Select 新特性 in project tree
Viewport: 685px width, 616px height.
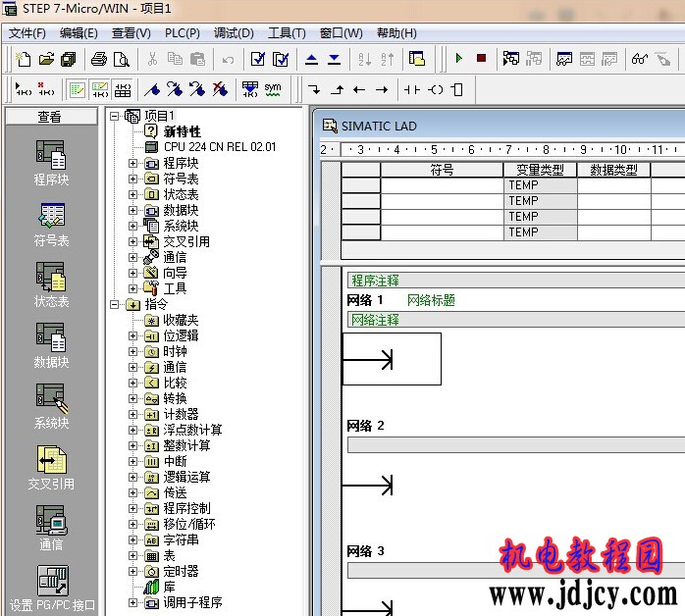coord(183,131)
